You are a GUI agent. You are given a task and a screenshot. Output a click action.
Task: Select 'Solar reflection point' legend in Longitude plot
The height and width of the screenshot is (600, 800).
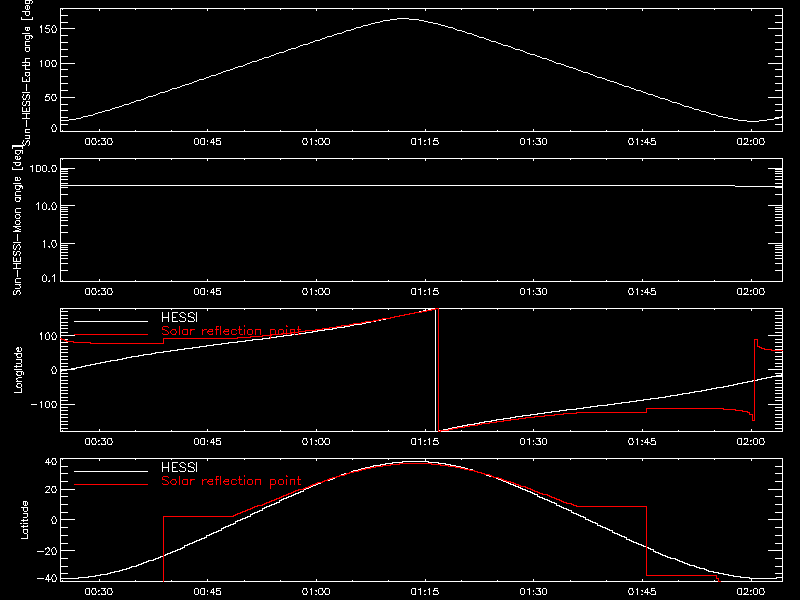pos(231,331)
